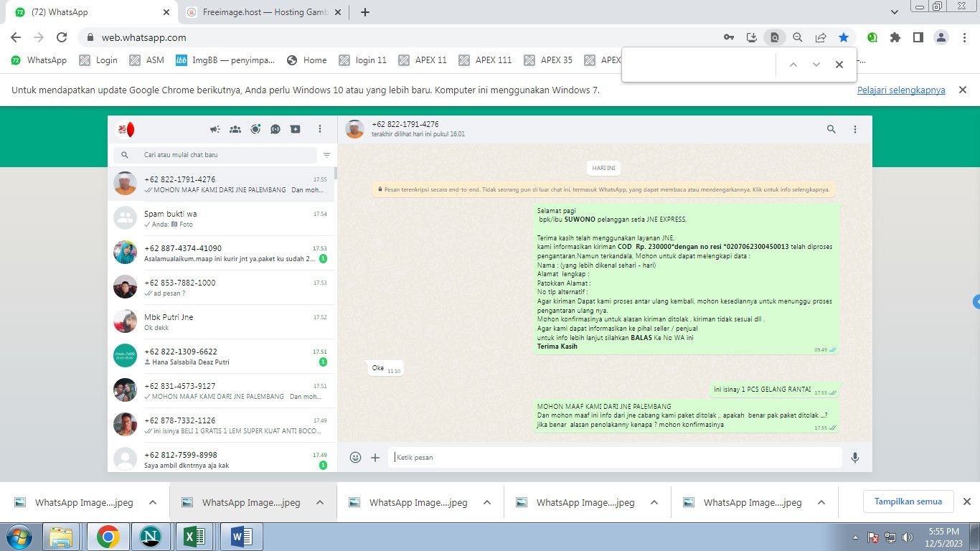Dismiss the Chrome update info bar
Image resolution: width=980 pixels, height=551 pixels.
point(962,90)
